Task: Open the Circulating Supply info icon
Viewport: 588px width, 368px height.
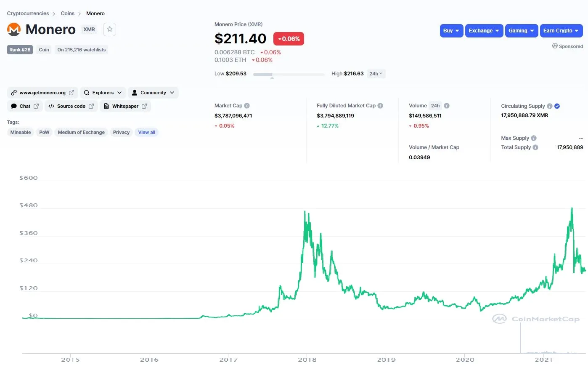Action: point(550,106)
